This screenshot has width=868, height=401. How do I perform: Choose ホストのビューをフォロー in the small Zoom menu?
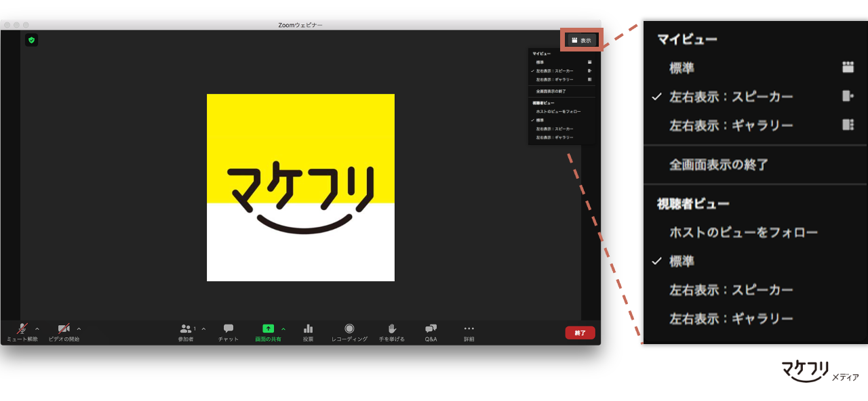tap(558, 111)
